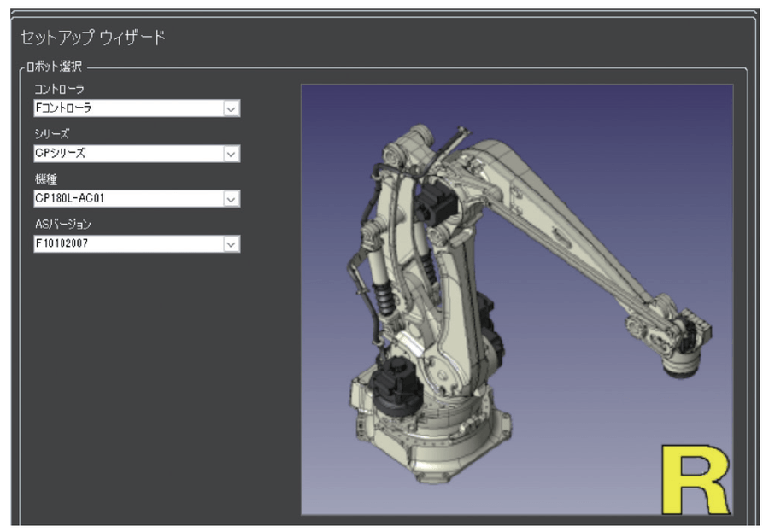Click the CP180L-AC01 model field
The width and height of the screenshot is (769, 532).
[125, 199]
